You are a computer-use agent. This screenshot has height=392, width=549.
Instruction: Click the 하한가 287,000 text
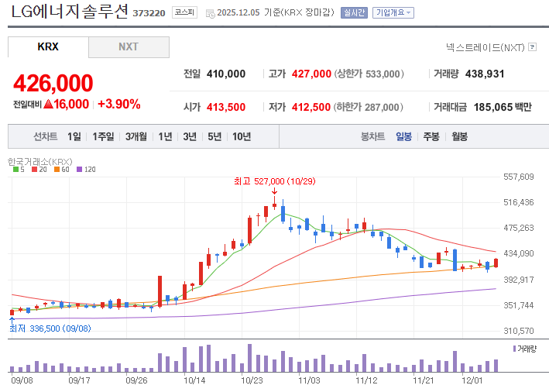[369, 107]
